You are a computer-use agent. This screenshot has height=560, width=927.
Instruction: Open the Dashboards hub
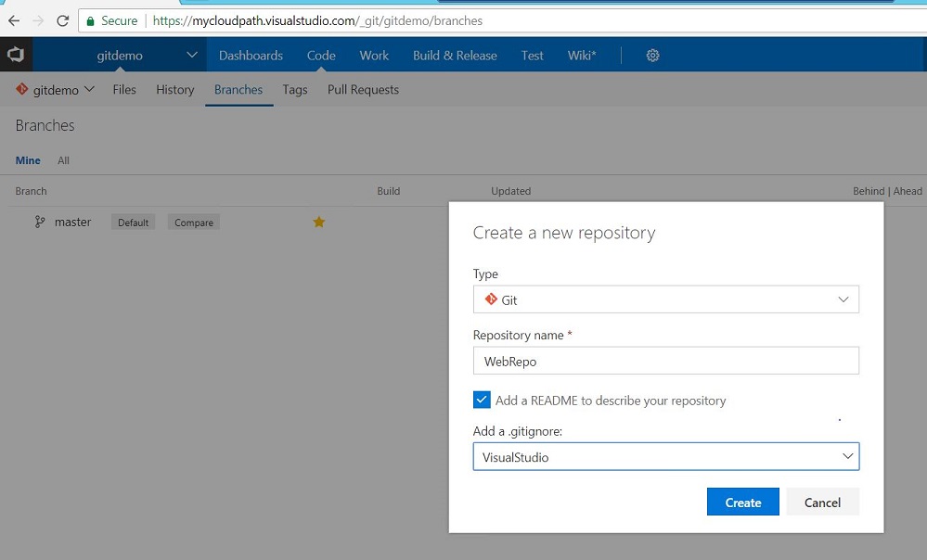pyautogui.click(x=251, y=56)
